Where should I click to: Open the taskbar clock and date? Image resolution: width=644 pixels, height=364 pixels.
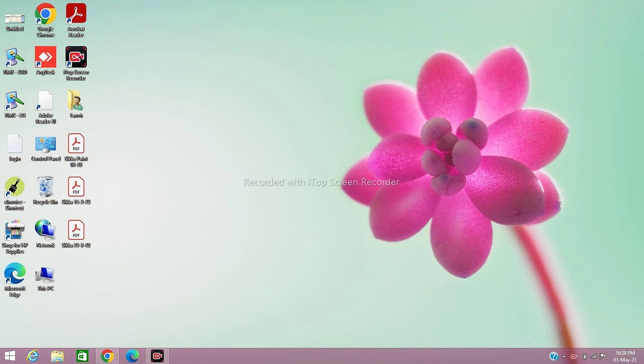tap(625, 356)
